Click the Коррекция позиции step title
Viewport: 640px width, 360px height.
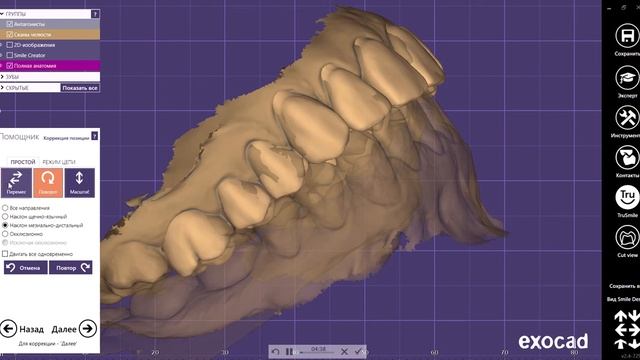point(66,138)
